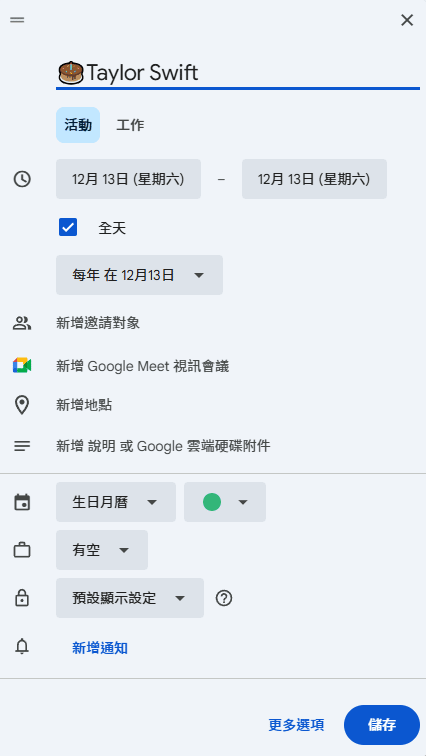426x756 pixels.
Task: Open 更多選項 more options
Action: pyautogui.click(x=296, y=725)
